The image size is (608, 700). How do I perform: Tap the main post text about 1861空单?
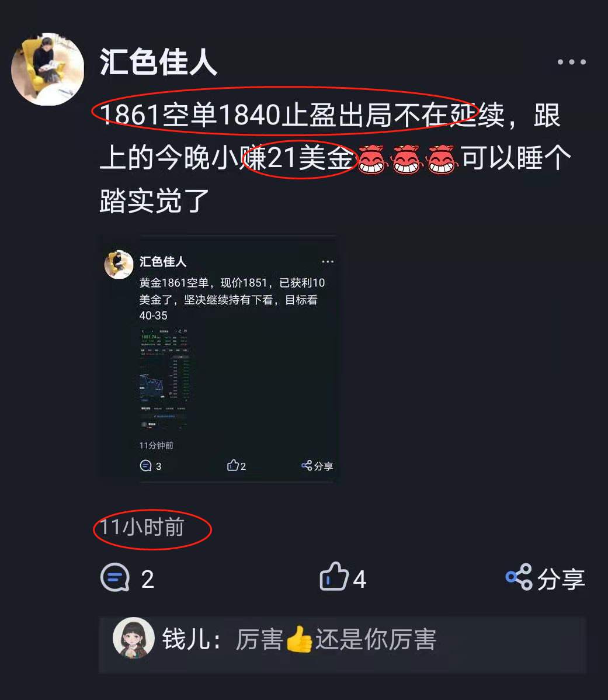[x=335, y=158]
